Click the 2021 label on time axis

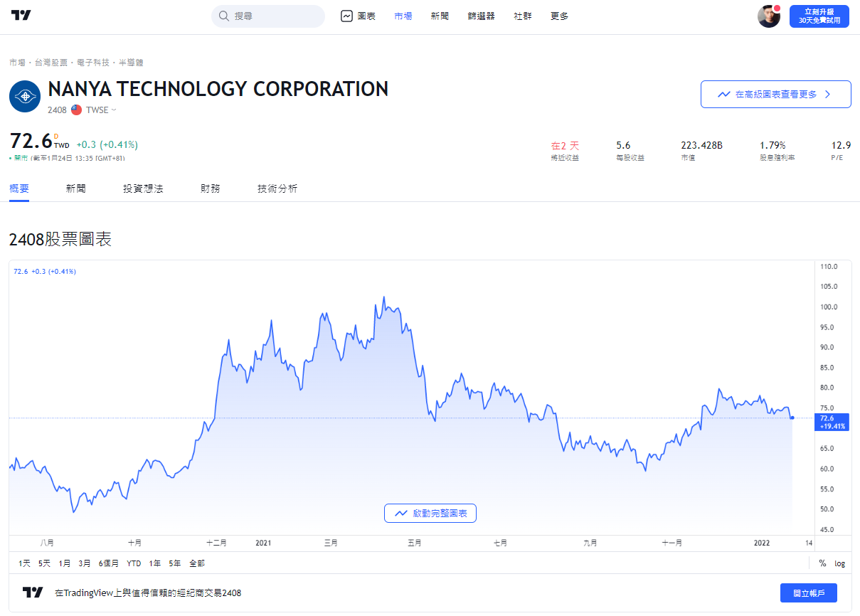[x=263, y=543]
